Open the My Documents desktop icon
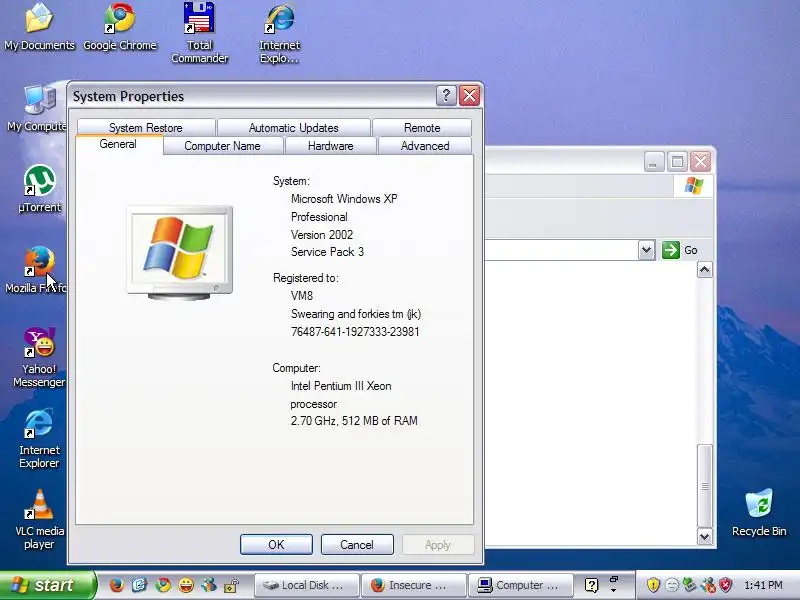Image resolution: width=800 pixels, height=600 pixels. 39,27
